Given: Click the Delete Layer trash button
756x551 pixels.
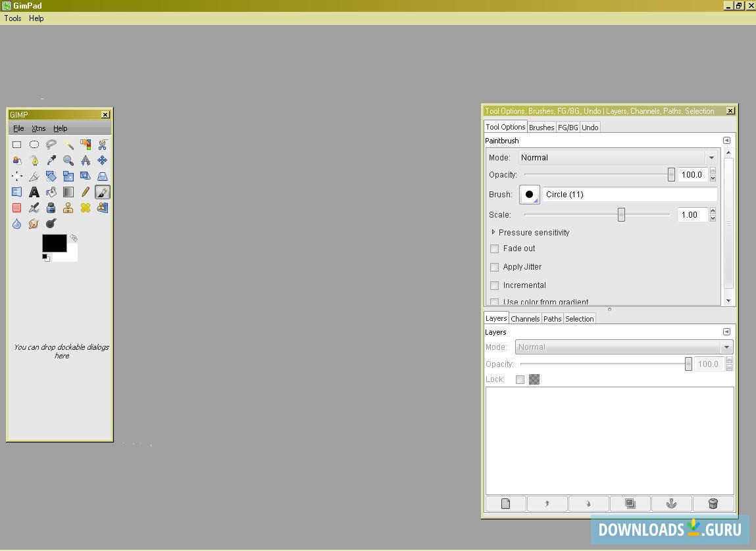Looking at the screenshot, I should (713, 504).
